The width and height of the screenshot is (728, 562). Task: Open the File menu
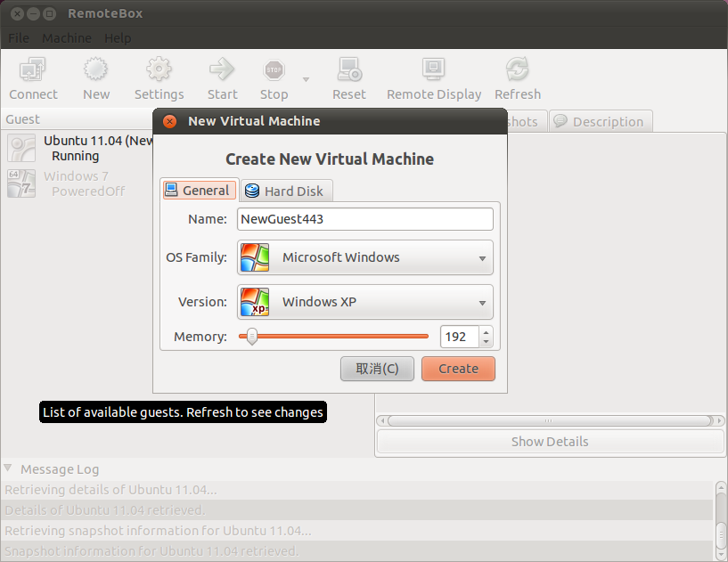tap(19, 38)
